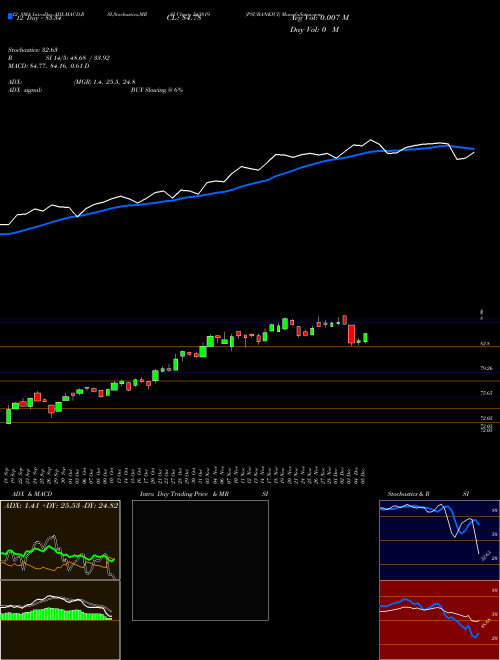This screenshot has height=660, width=500.
Task: Click the 'ADX signal:' label
Action: pos(24,90)
